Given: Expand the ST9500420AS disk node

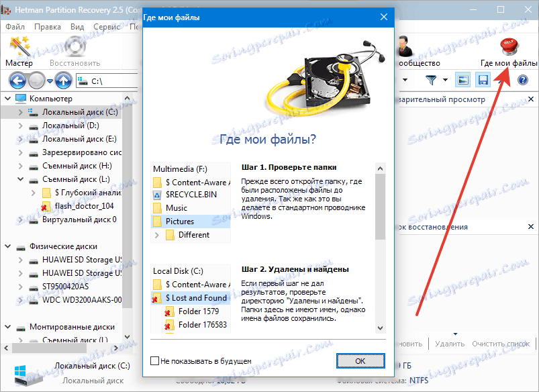Looking at the screenshot, I should pyautogui.click(x=20, y=287).
